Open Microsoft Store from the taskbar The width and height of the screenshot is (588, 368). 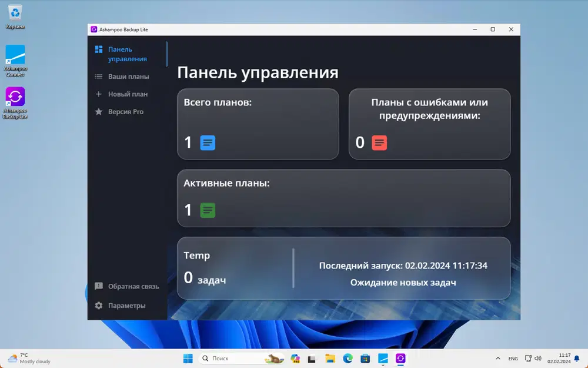[x=365, y=359]
